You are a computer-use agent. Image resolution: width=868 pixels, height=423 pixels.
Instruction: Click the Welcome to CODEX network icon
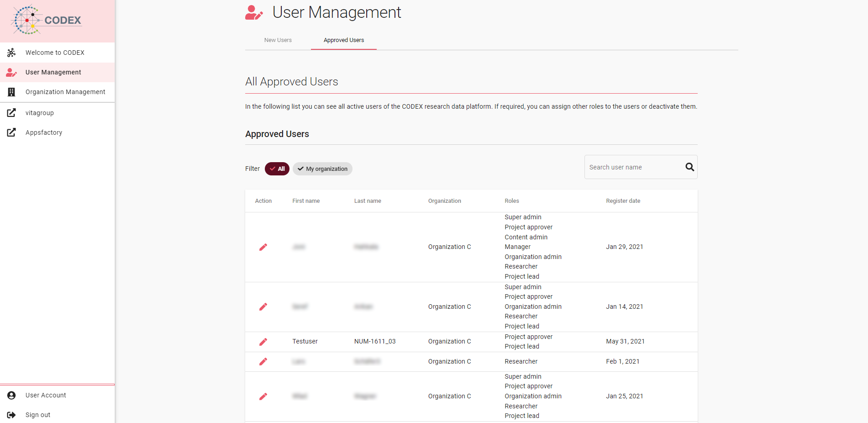pyautogui.click(x=11, y=53)
